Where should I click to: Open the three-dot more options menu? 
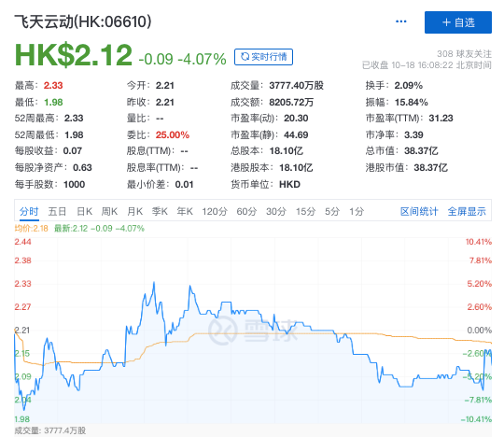point(400,21)
